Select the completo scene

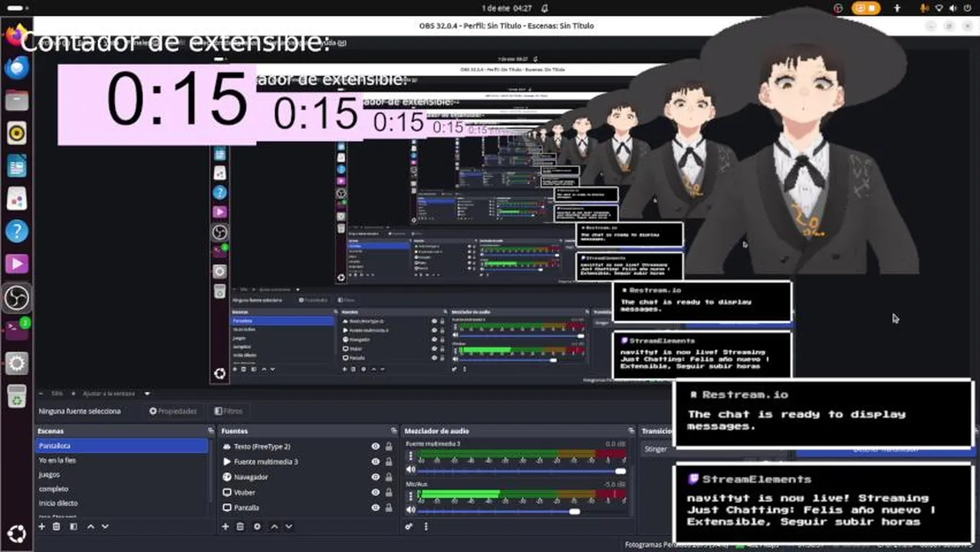coord(123,488)
